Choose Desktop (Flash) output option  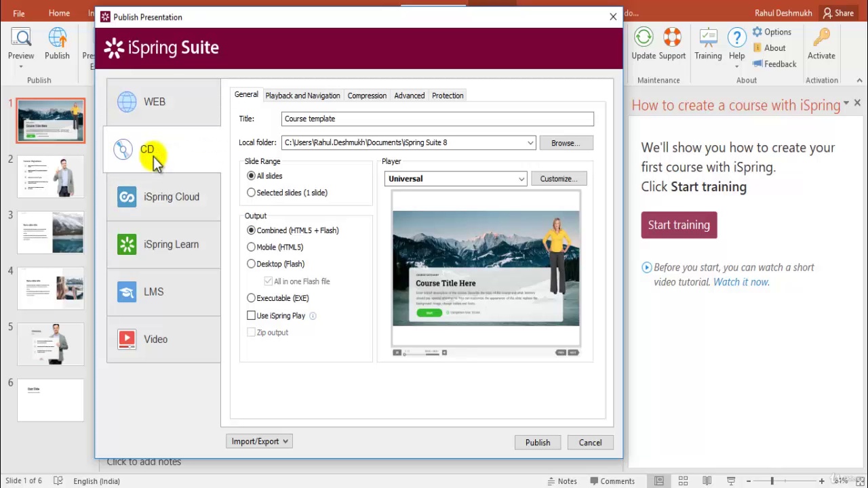pyautogui.click(x=252, y=264)
